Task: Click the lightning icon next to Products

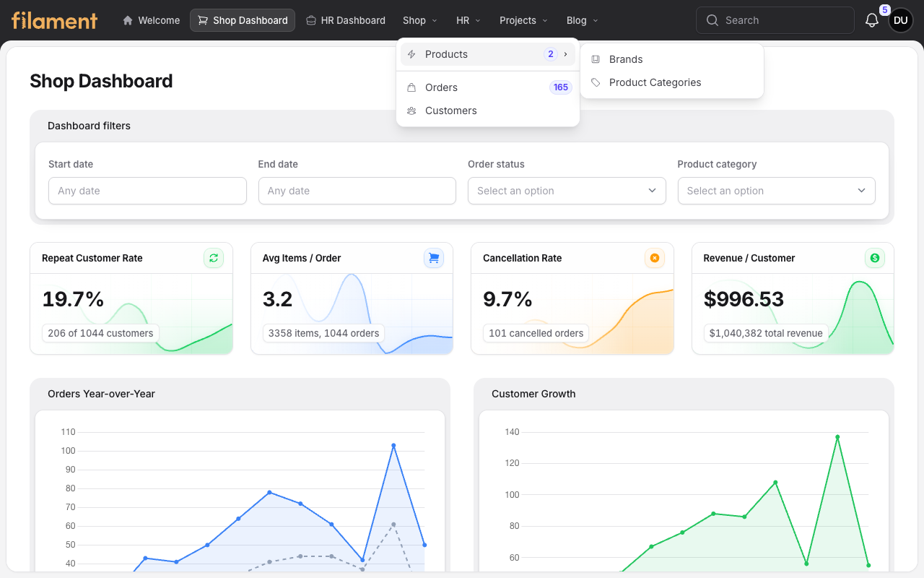Action: coord(412,54)
